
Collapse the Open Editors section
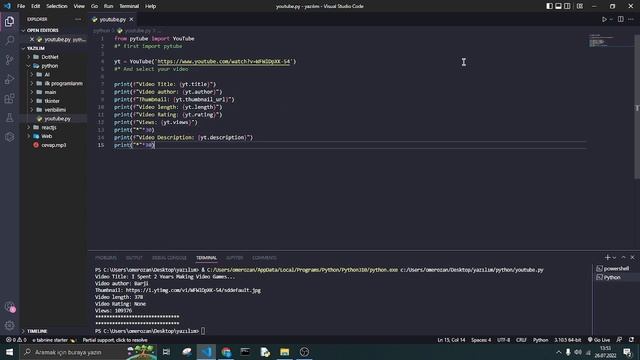point(42,30)
